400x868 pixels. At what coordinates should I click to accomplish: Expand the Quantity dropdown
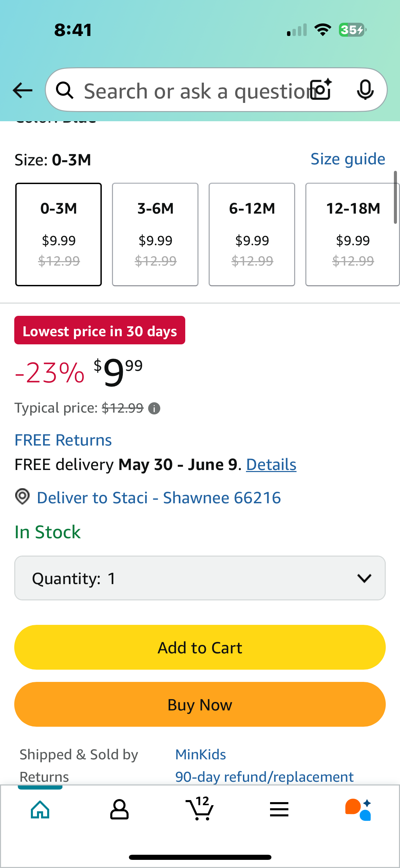(x=200, y=578)
